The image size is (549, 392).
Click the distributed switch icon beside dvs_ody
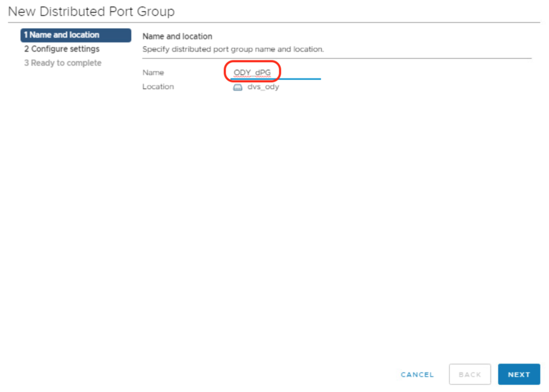point(237,87)
